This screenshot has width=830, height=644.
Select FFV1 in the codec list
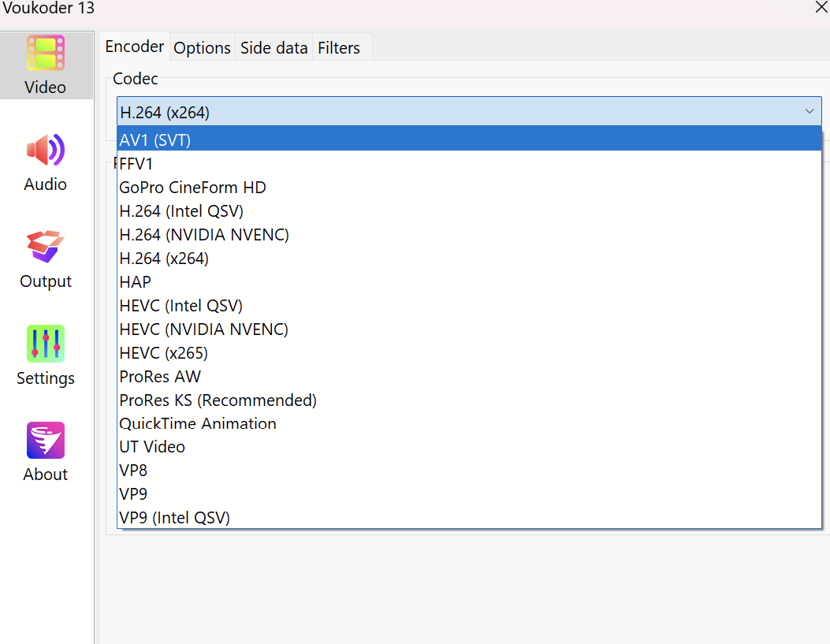pos(136,164)
